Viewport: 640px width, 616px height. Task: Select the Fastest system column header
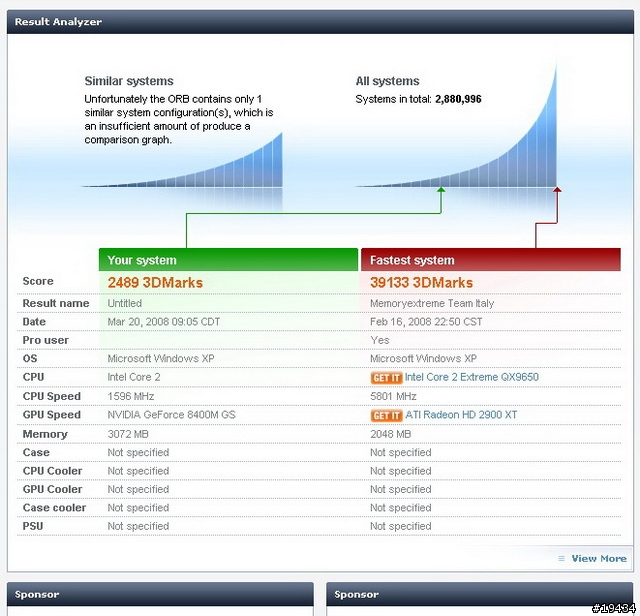[491, 260]
